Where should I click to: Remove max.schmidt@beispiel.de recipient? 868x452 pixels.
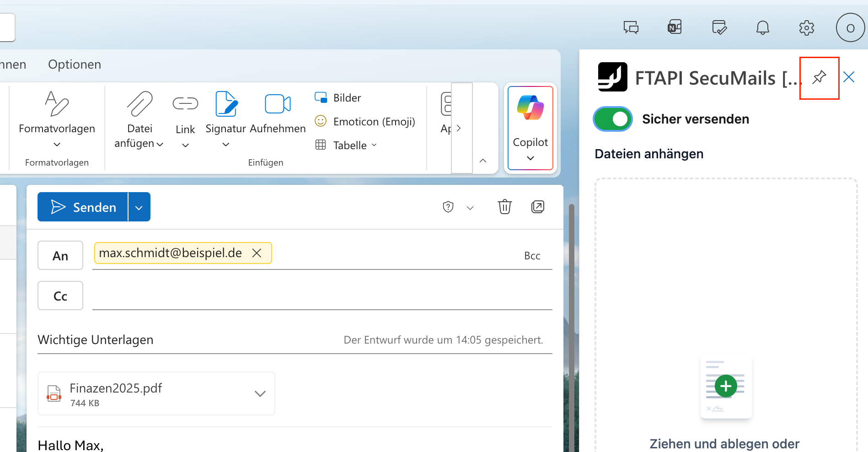click(x=257, y=253)
